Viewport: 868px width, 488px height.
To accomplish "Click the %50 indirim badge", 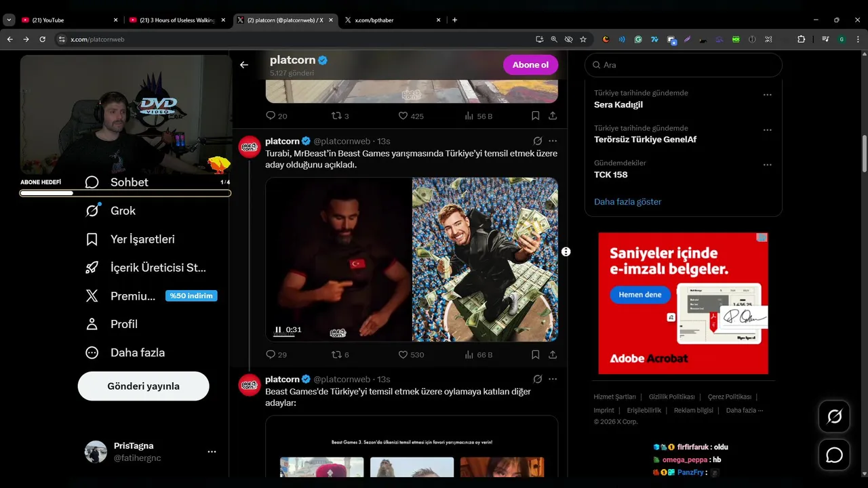I will (191, 296).
